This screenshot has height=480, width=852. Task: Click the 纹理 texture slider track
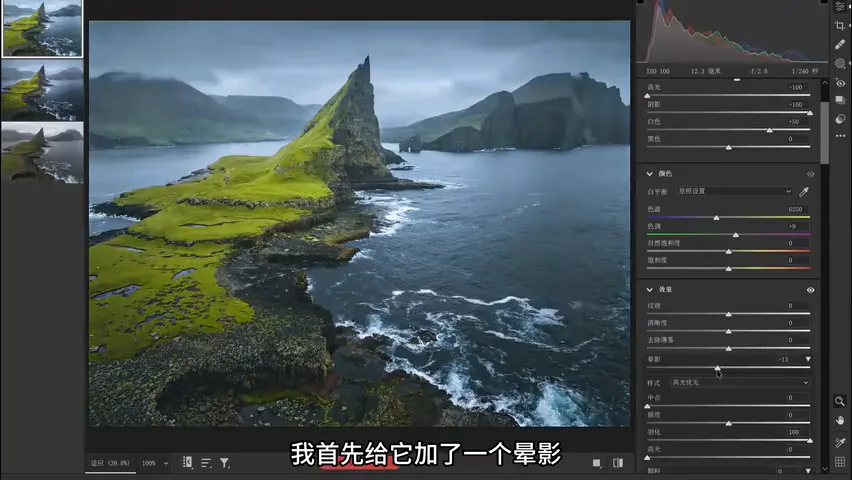click(x=729, y=314)
